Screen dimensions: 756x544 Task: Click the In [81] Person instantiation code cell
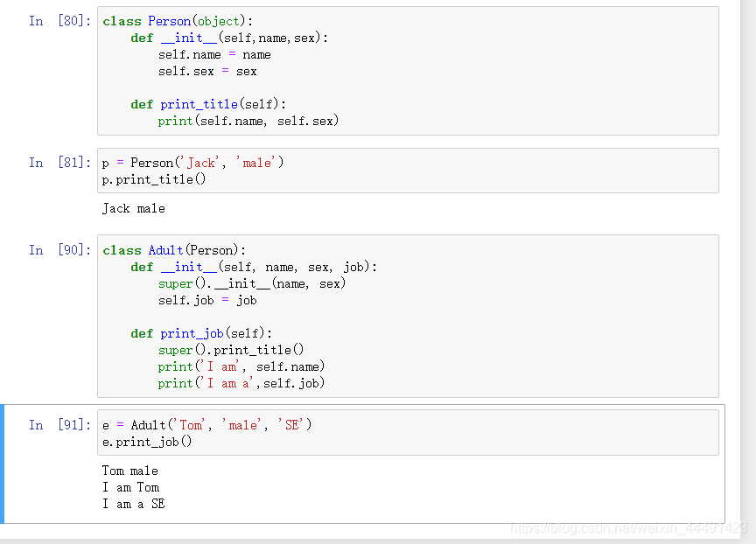[x=408, y=171]
